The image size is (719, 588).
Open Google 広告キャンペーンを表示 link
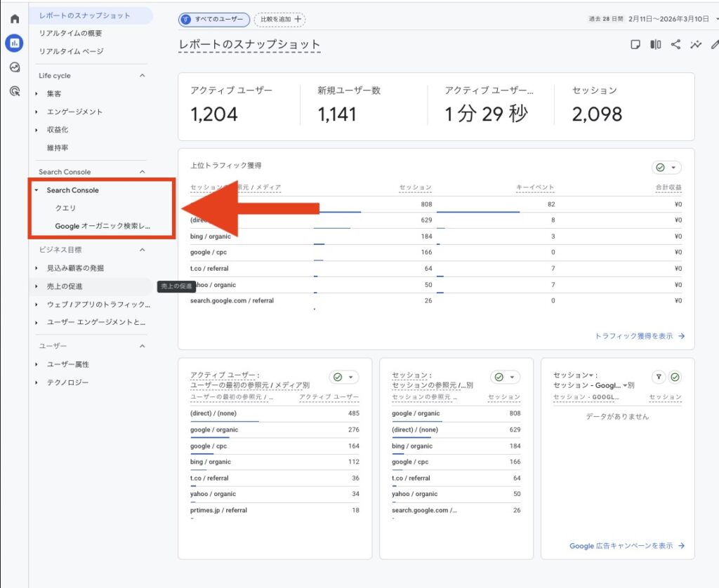pyautogui.click(x=626, y=546)
